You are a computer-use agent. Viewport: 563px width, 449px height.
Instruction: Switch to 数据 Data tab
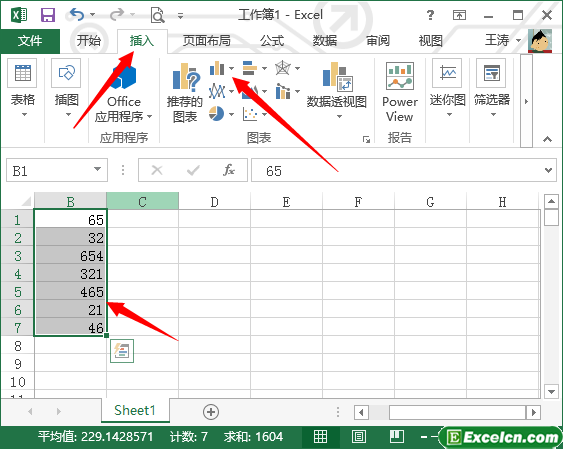click(325, 41)
